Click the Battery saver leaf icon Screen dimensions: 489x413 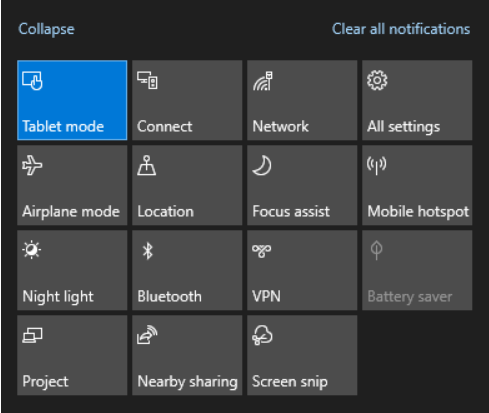(377, 250)
